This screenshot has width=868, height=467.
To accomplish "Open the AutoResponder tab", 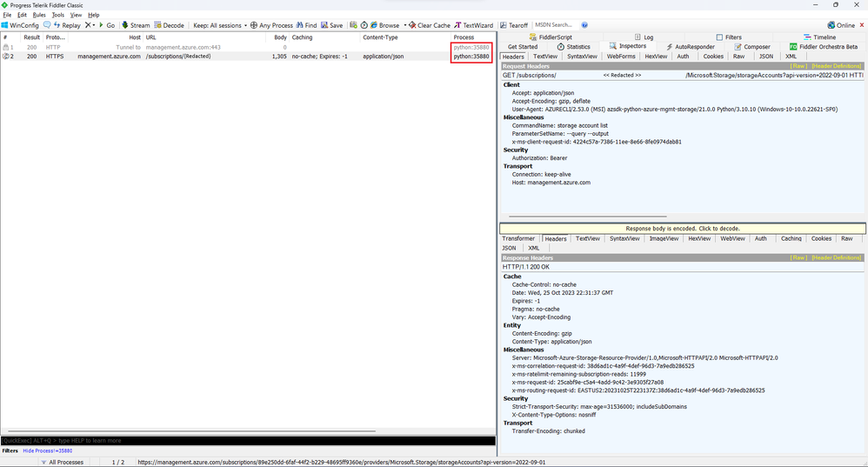I will pos(691,47).
